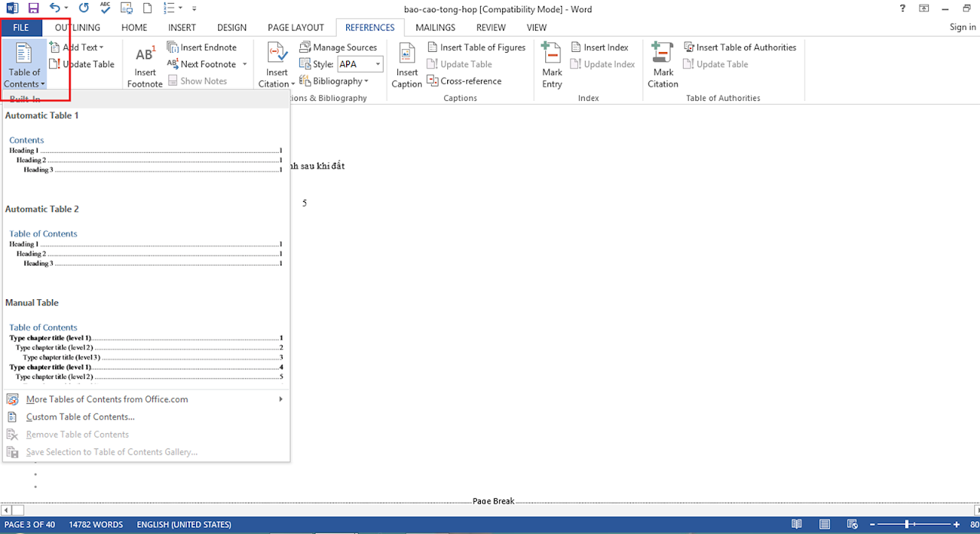Image resolution: width=980 pixels, height=534 pixels.
Task: Click the horizontal scrollbar left arrow
Action: pos(6,510)
